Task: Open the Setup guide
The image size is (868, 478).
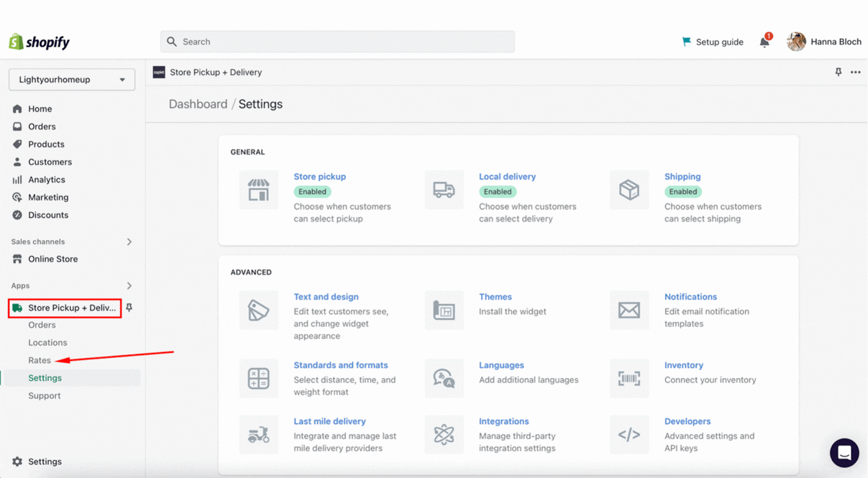Action: 712,42
